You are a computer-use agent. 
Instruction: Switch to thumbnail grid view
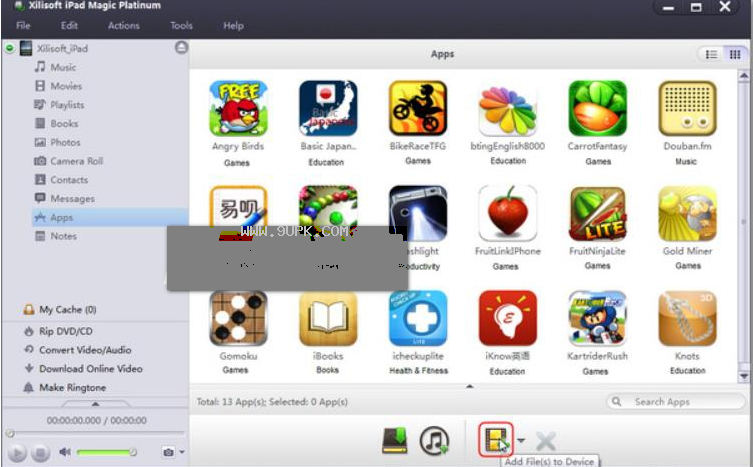(x=735, y=54)
